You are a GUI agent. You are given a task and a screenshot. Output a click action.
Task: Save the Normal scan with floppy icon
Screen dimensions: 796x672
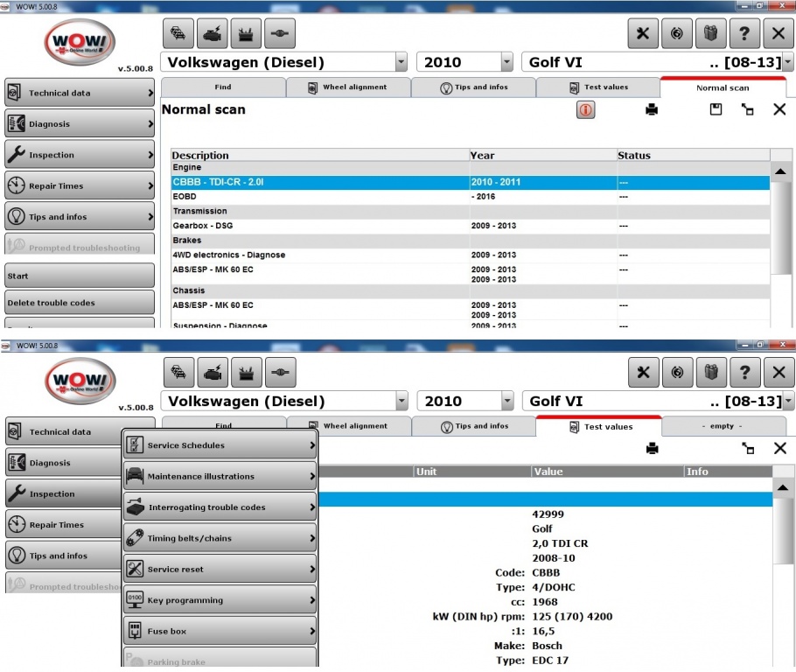716,109
